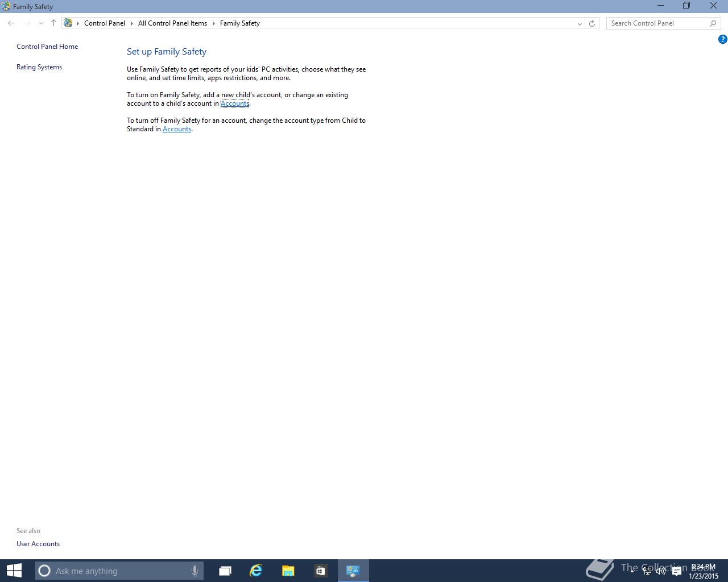Image resolution: width=728 pixels, height=582 pixels.
Task: Open the Windows Start menu
Action: tap(14, 571)
